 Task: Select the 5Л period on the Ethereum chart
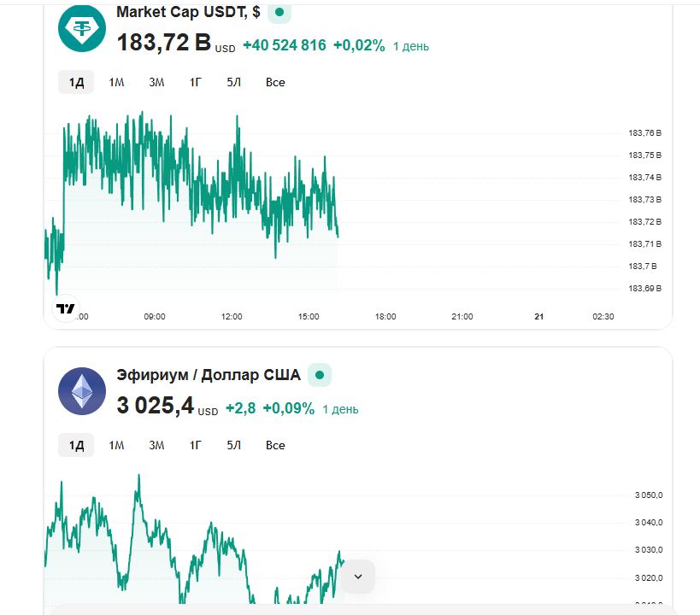point(236,445)
